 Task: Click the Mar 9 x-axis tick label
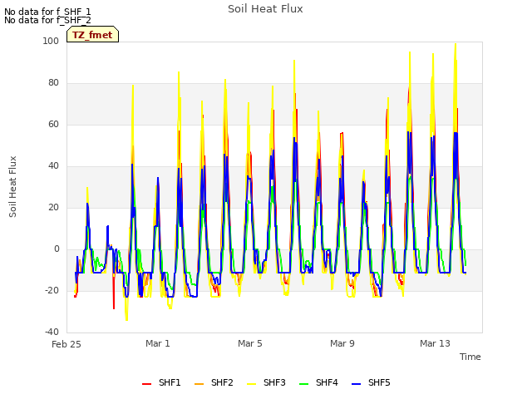pos(342,343)
